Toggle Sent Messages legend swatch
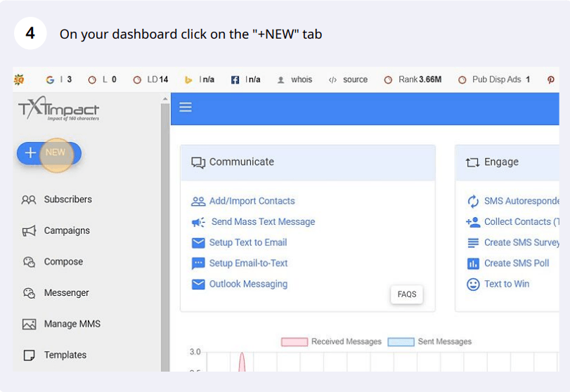 [401, 342]
